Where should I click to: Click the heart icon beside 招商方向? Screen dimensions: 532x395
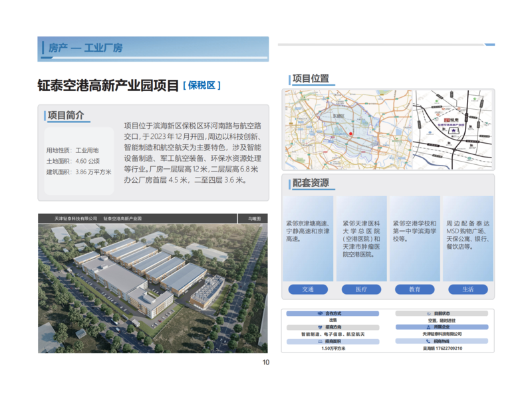pos(320,327)
